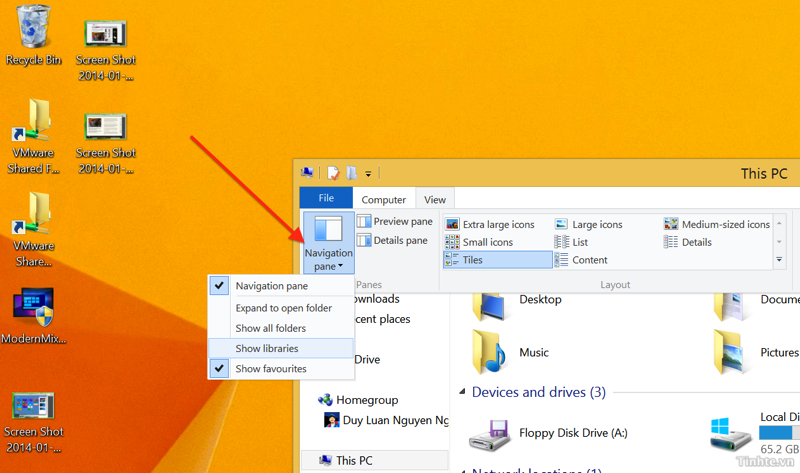
Task: Select the Pictures folder icon
Action: click(732, 352)
